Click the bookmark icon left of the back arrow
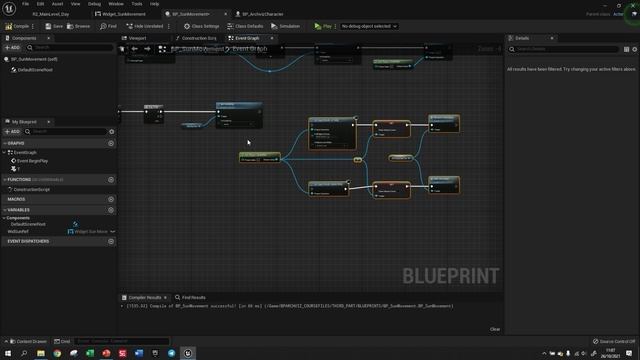The width and height of the screenshot is (640, 360). click(x=122, y=49)
